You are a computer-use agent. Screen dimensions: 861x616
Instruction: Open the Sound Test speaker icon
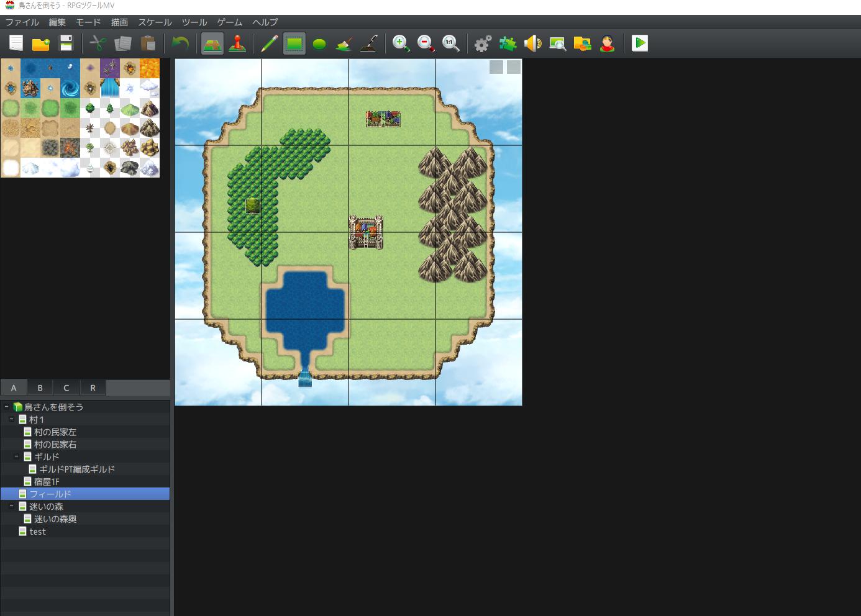(x=533, y=43)
